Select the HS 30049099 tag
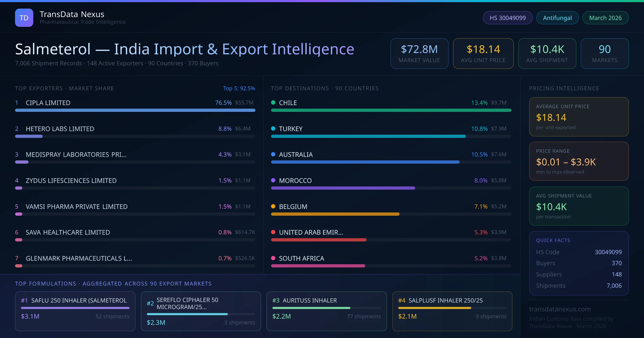 pos(507,18)
